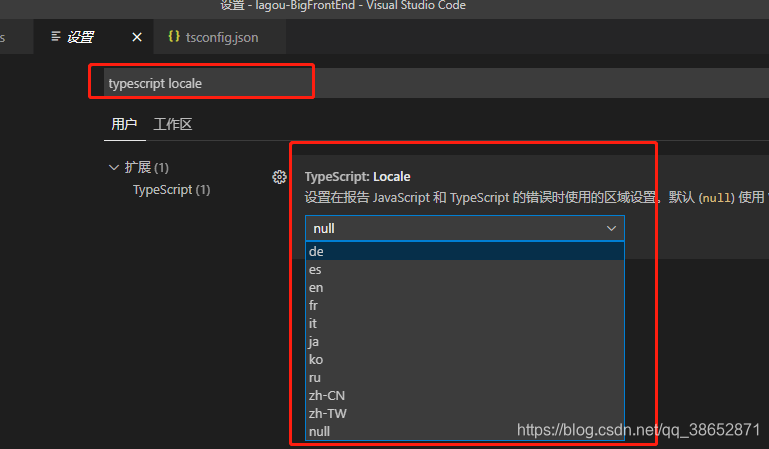
Task: Choose the es locale option
Action: (x=464, y=270)
